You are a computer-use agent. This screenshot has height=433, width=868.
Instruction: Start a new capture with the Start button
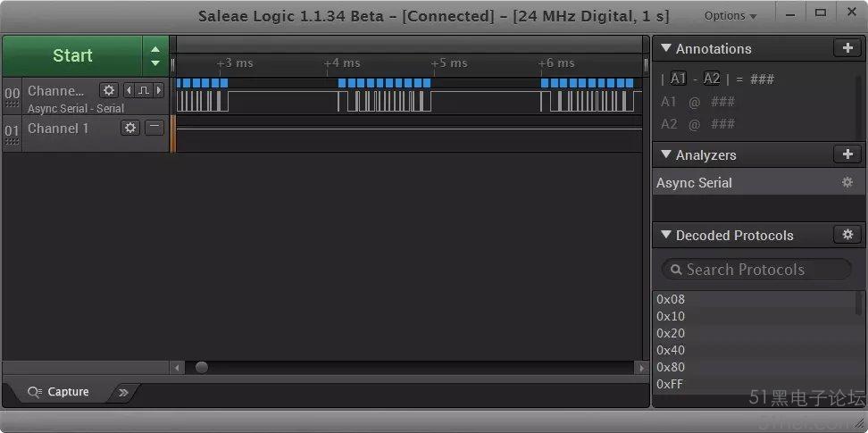click(x=72, y=56)
